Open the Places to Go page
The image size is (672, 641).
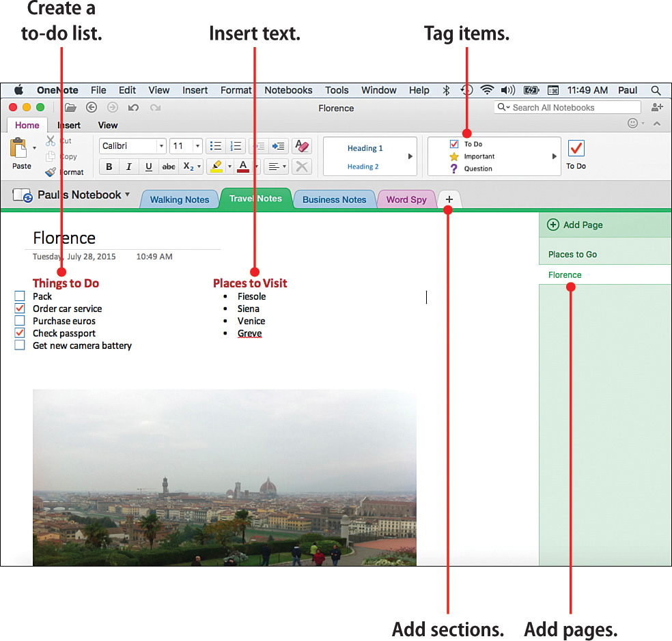click(605, 255)
